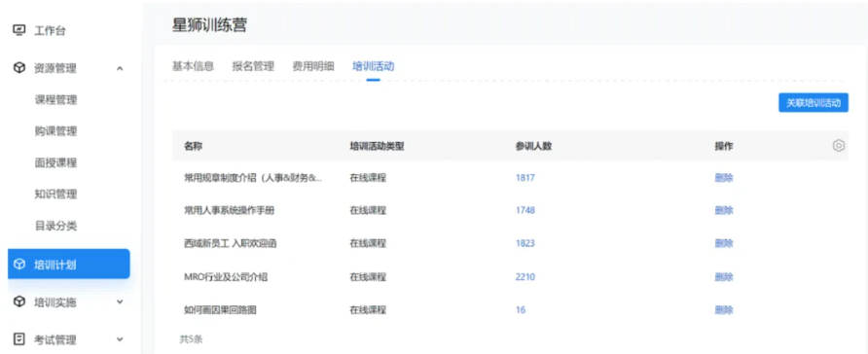Click the 操作 column header

click(724, 147)
